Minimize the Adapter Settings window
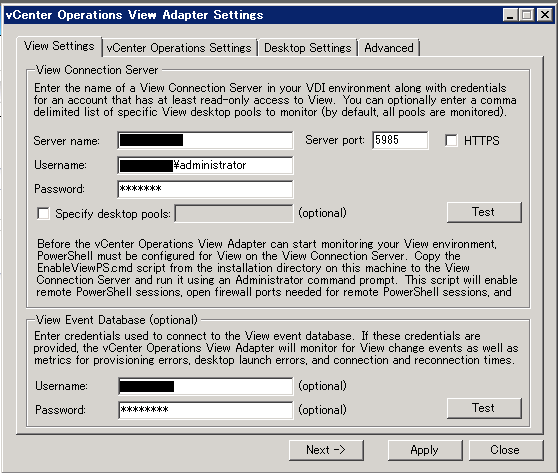The image size is (558, 473). point(510,15)
